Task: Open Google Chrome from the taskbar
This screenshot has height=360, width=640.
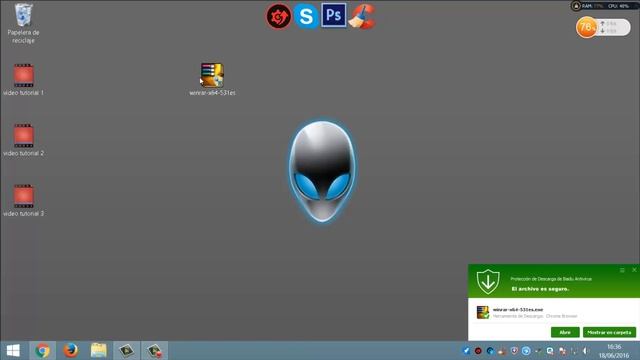Action: click(x=42, y=351)
